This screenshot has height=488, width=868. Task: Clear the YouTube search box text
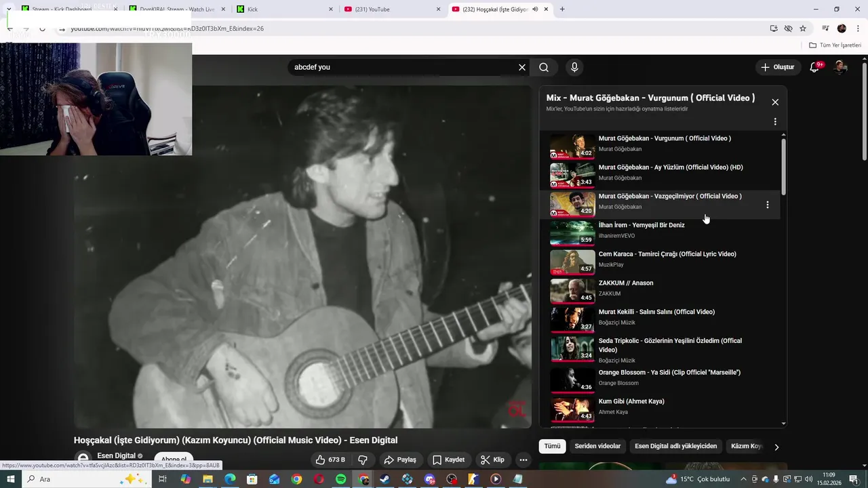(x=522, y=67)
